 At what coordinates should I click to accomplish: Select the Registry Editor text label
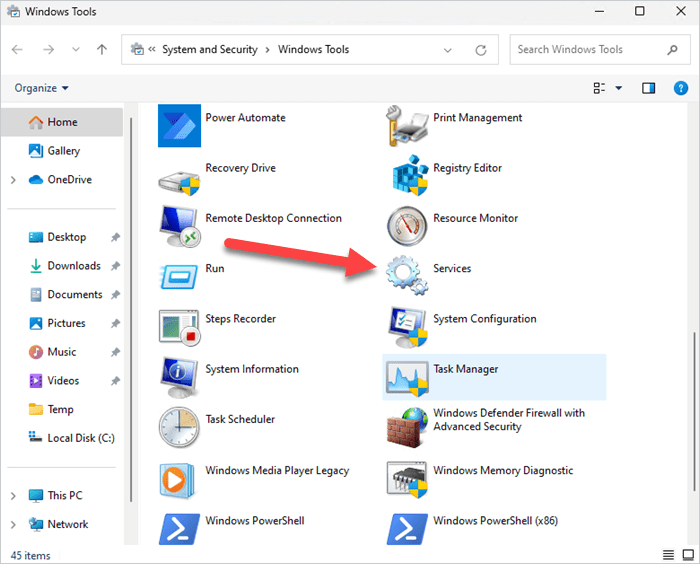(467, 168)
